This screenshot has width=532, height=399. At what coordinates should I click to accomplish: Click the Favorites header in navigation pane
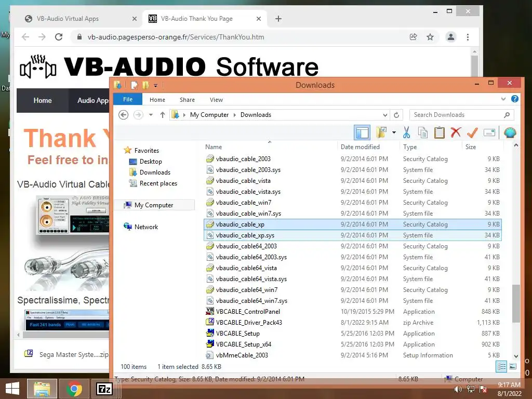pyautogui.click(x=147, y=150)
